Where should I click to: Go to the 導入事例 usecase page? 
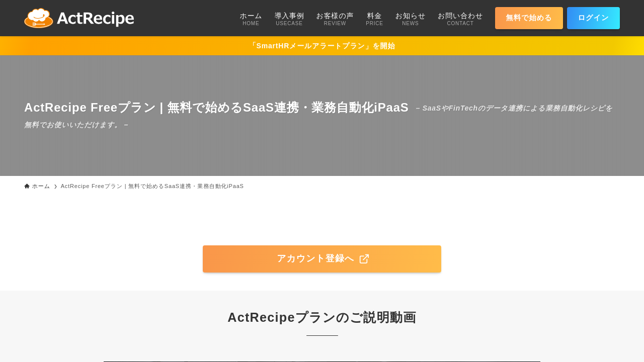[289, 19]
